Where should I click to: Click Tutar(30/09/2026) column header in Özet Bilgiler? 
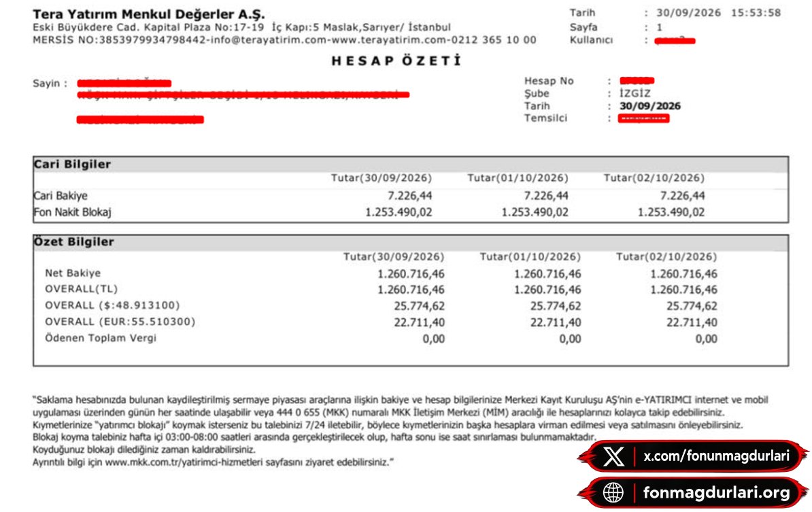[x=394, y=257]
